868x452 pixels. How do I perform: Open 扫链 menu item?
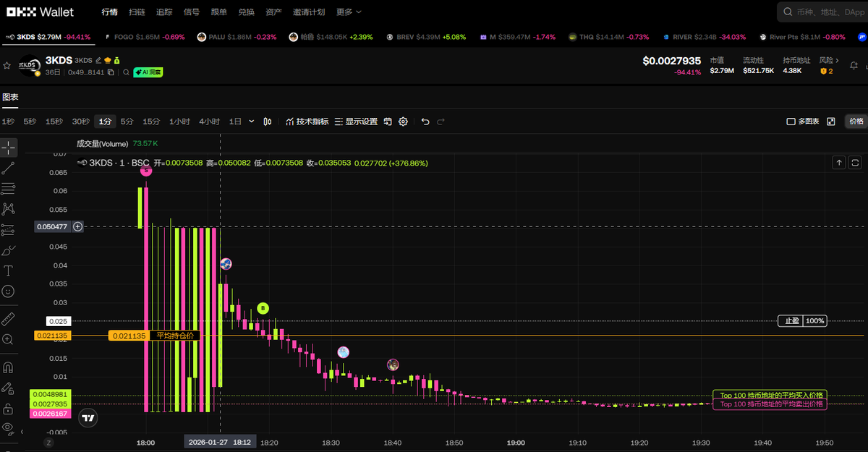pyautogui.click(x=137, y=12)
